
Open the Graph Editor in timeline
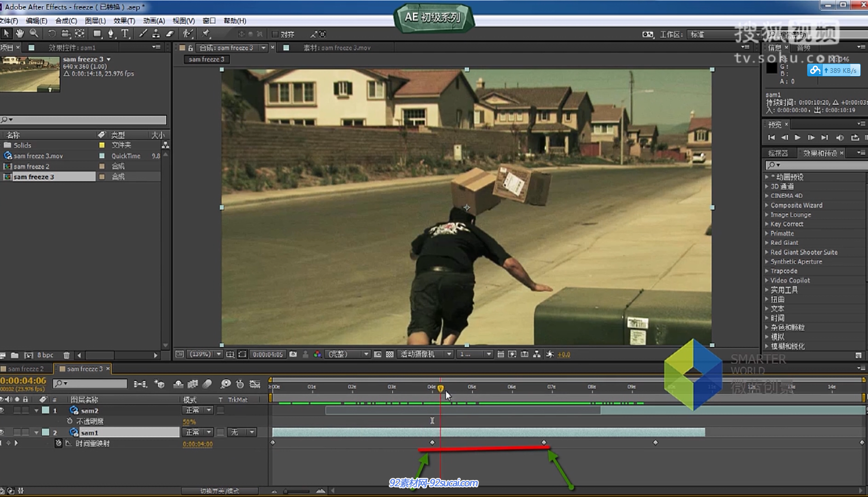coord(255,384)
